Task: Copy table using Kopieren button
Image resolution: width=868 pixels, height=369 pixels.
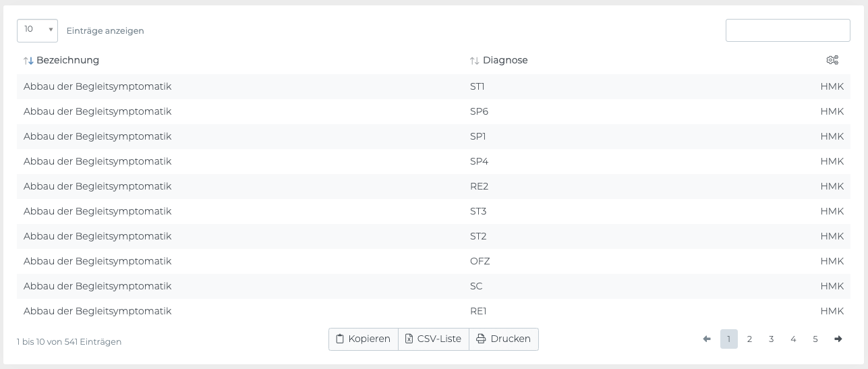Action: click(364, 339)
